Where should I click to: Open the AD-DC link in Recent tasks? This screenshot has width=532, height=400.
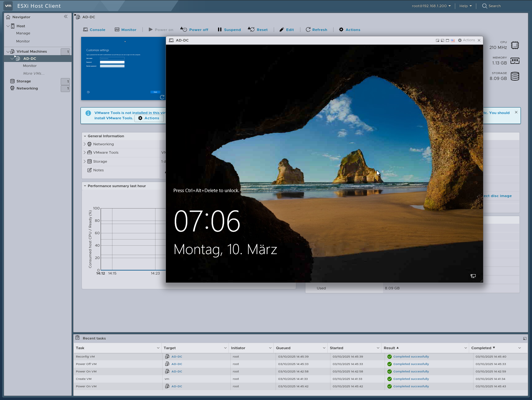(177, 356)
